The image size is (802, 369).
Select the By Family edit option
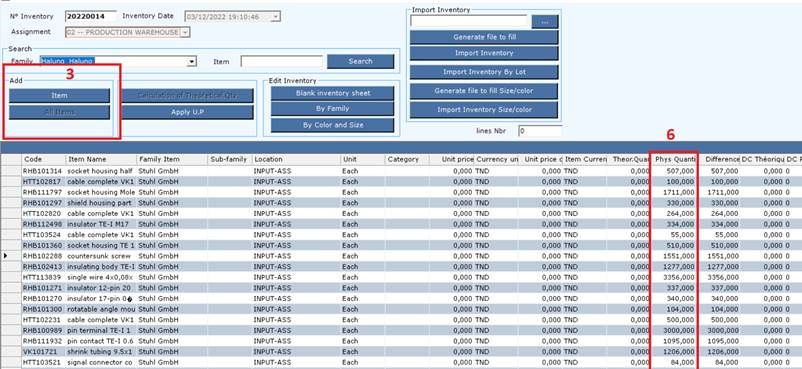[x=332, y=109]
